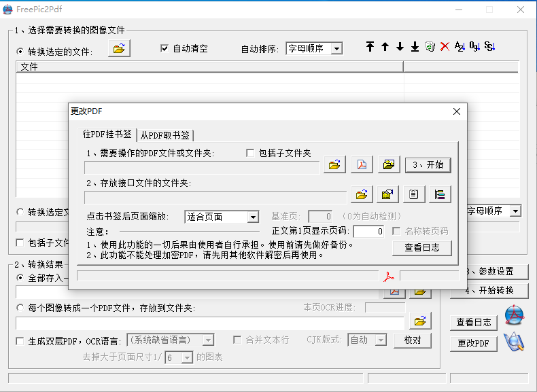Click the move-to-bottom arrow icon

tap(415, 47)
